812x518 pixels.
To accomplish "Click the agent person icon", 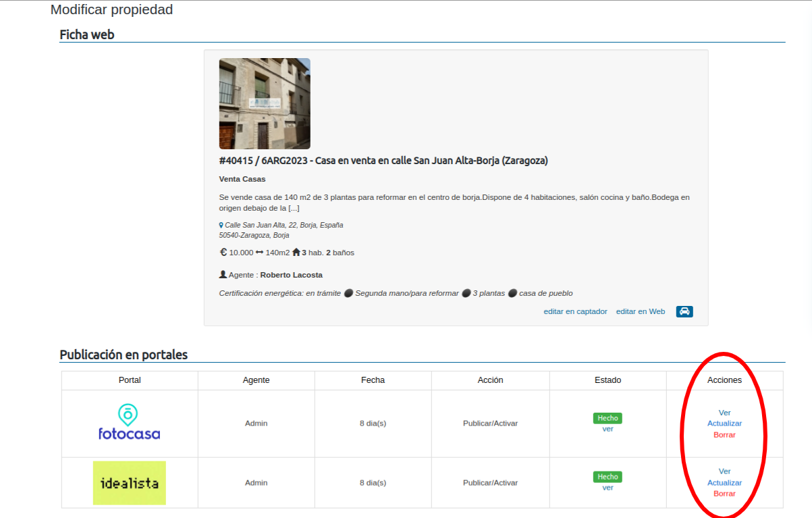I will point(223,275).
